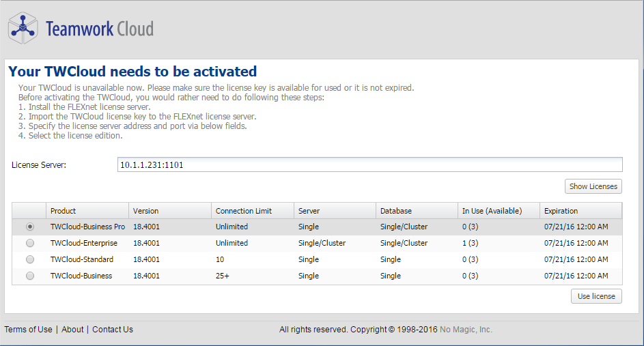Pick the TWCloud-Business radio button
Image resolution: width=644 pixels, height=346 pixels.
29,276
